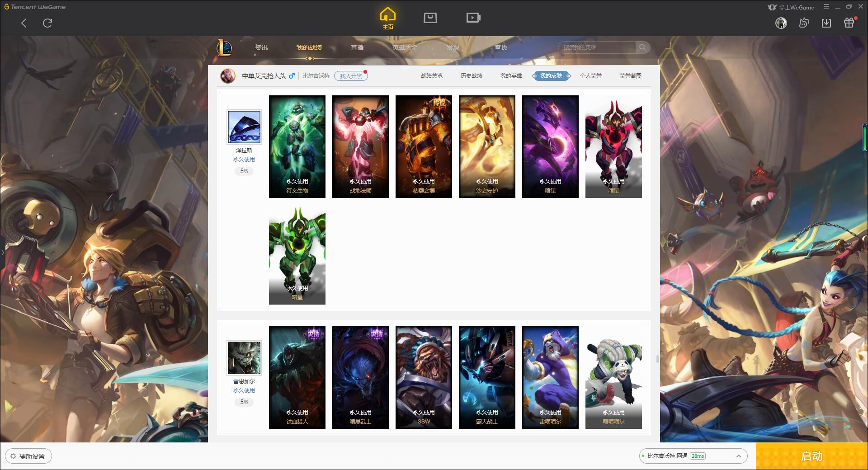868x470 pixels.
Task: Expand the left side panel arrow
Action: click(2, 253)
